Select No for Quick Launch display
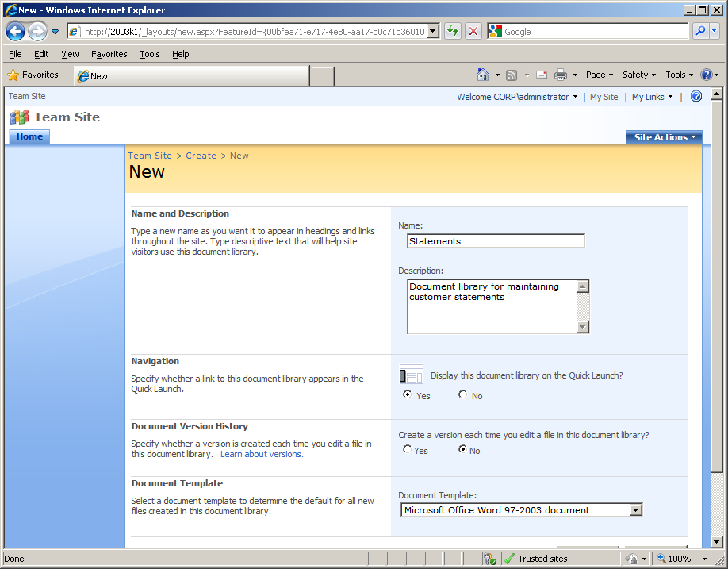Image resolution: width=728 pixels, height=569 pixels. [x=462, y=394]
